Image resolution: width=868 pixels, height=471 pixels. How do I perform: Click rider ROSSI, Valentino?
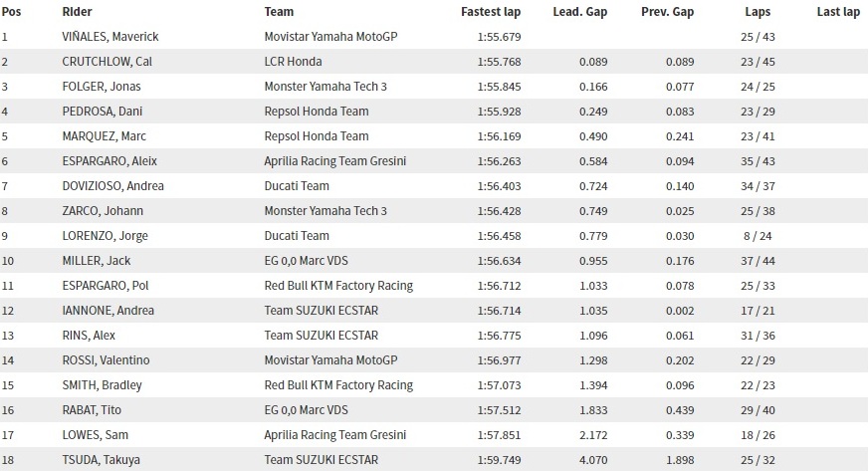[x=106, y=360]
